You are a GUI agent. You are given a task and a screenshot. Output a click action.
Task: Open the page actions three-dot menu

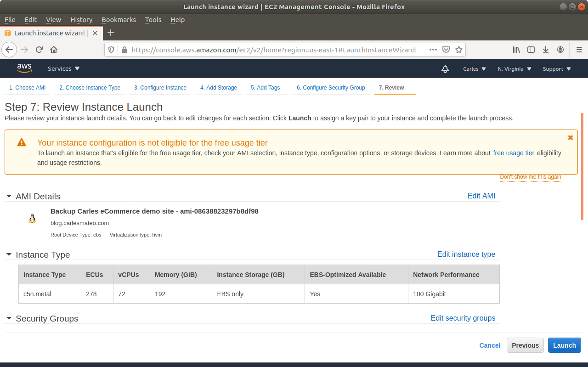pos(433,50)
